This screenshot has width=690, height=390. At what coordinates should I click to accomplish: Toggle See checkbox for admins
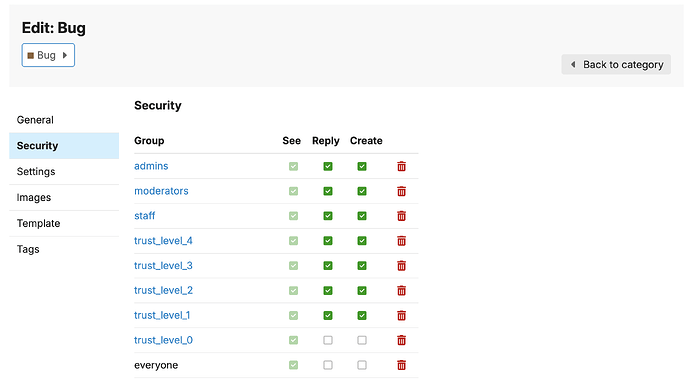click(294, 166)
